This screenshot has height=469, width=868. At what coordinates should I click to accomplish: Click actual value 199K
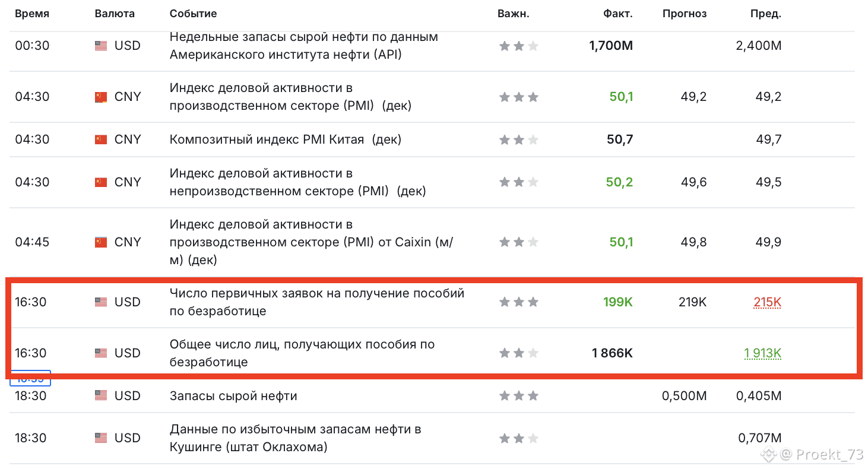(x=617, y=302)
